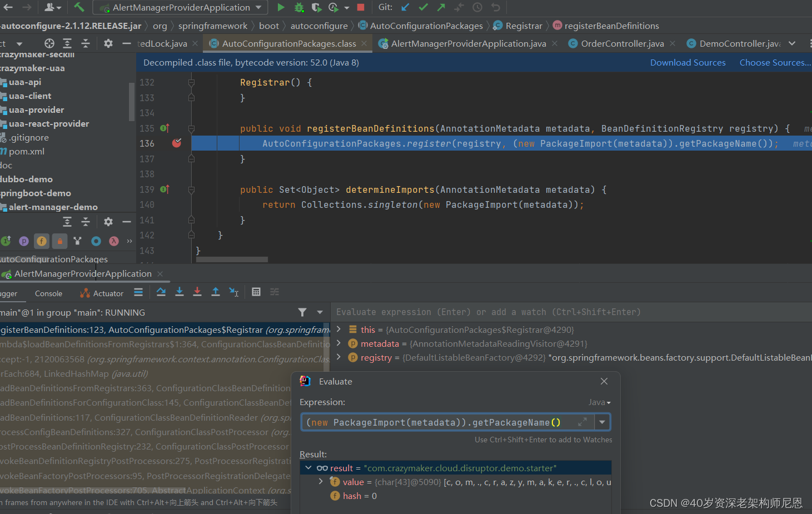Click the Git rollback undo icon
Viewport: 812px width, 514px height.
tap(496, 7)
